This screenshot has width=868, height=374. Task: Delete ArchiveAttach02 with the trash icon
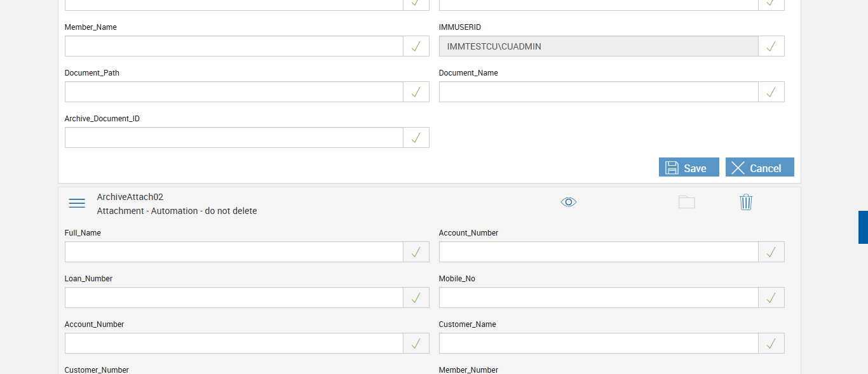pos(746,203)
